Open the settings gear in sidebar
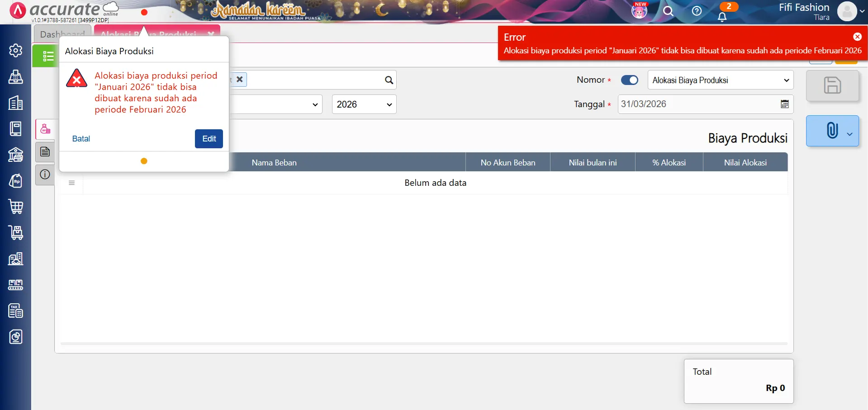 pos(15,50)
